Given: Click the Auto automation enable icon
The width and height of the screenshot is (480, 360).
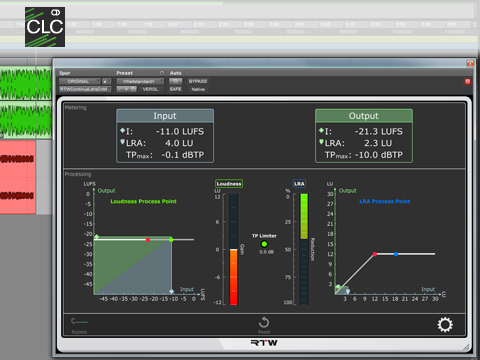Looking at the screenshot, I should pyautogui.click(x=175, y=81).
